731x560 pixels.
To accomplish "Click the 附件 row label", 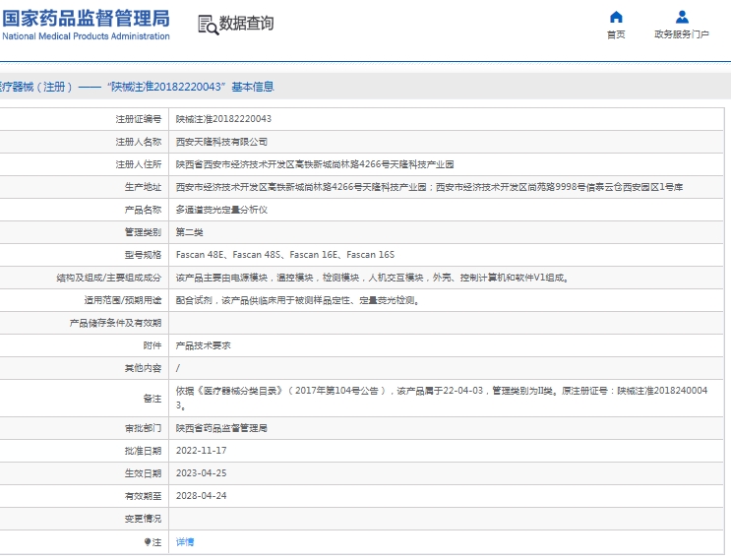I will 152,345.
